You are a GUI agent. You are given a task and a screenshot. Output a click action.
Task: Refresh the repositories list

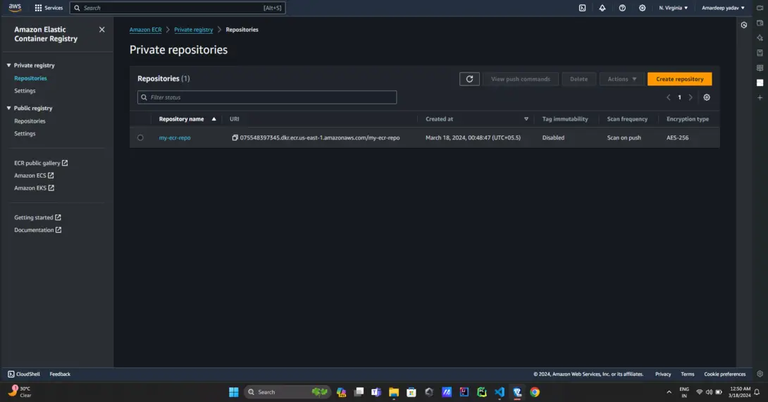469,79
